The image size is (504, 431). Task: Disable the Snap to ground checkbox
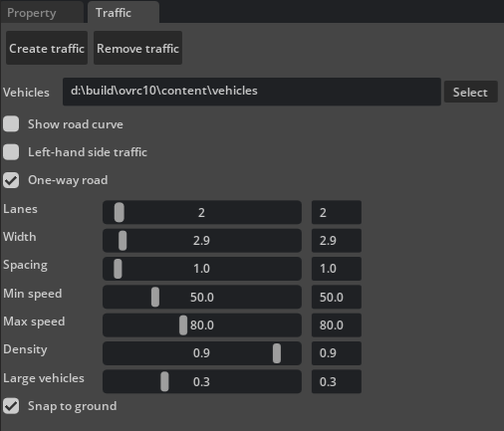coord(11,406)
